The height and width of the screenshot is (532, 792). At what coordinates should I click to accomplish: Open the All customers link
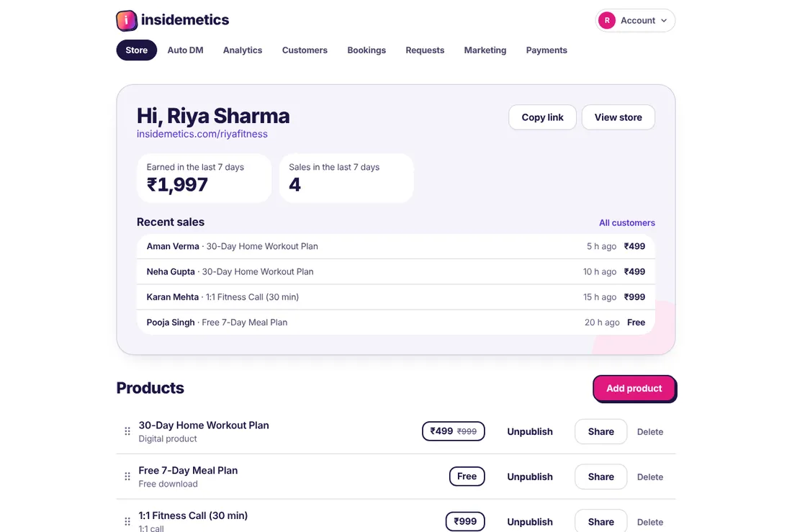pyautogui.click(x=627, y=222)
